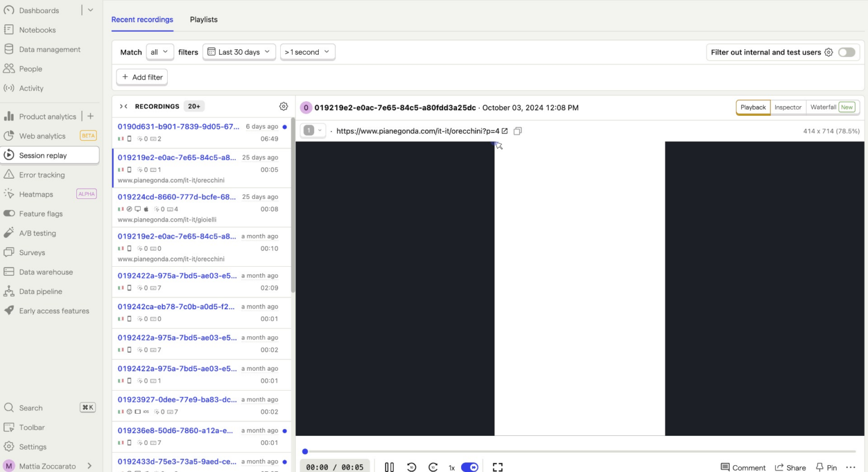The image size is (868, 472).
Task: Open the Last 30 days date picker
Action: [x=239, y=52]
